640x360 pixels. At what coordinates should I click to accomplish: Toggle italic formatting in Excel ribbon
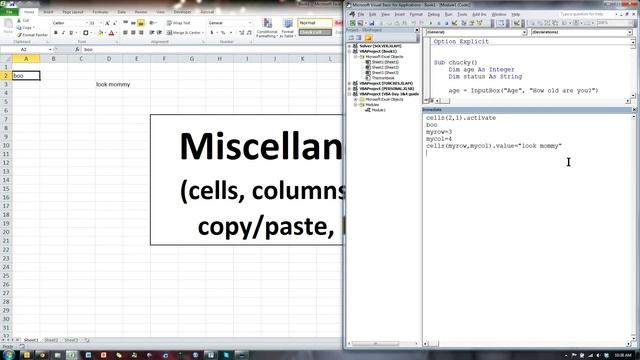(63, 33)
